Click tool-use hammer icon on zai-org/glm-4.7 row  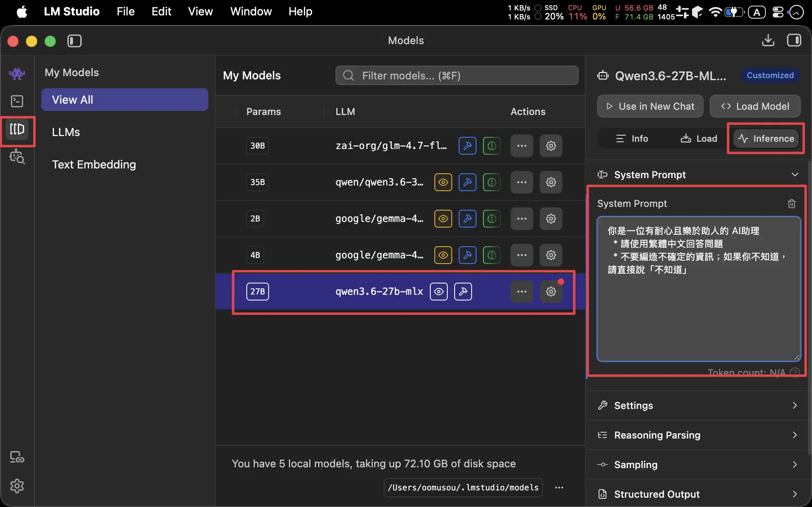(x=468, y=146)
